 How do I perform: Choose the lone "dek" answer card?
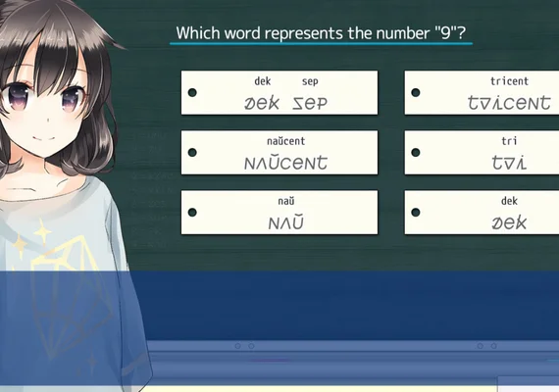point(482,213)
